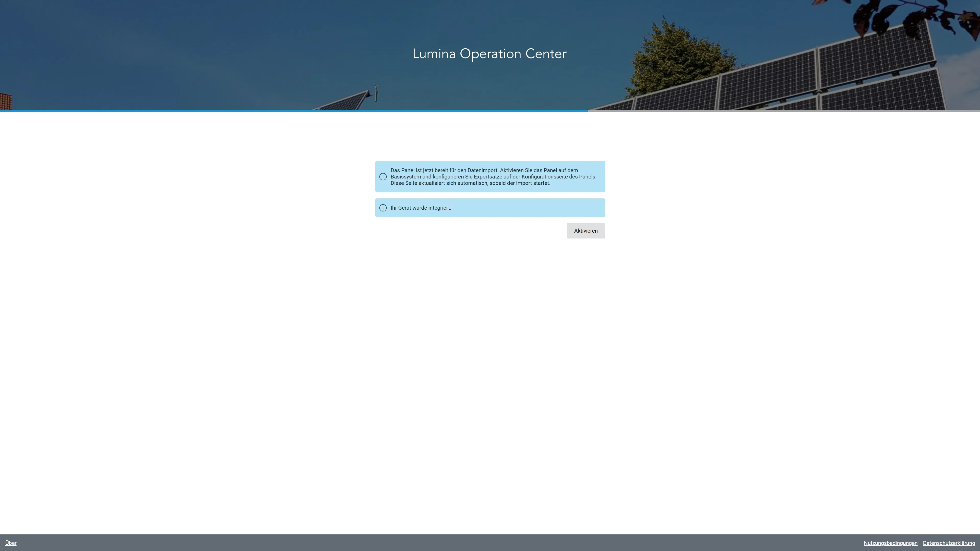Click the Lumina Operation Center title

tap(490, 54)
